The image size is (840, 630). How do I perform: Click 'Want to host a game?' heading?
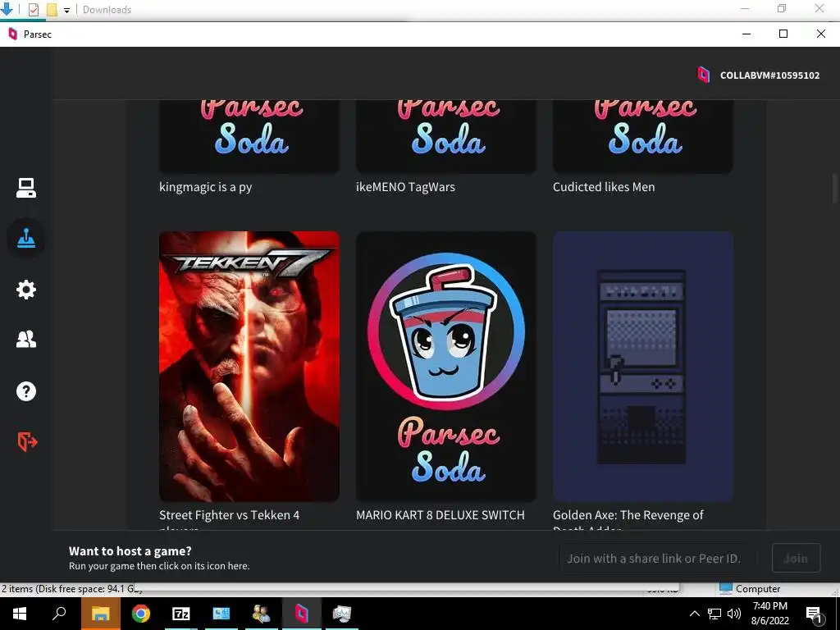click(130, 550)
